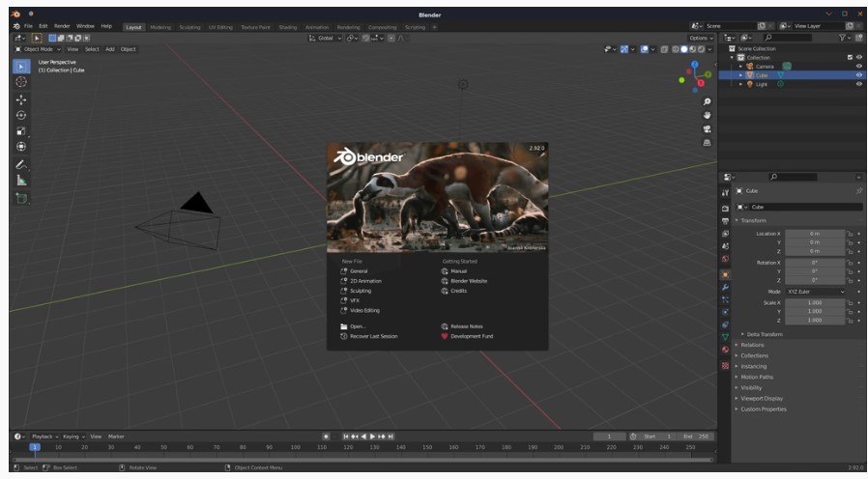Image resolution: width=868 pixels, height=479 pixels.
Task: Select the Cursor tool in the left toolbar
Action: (x=21, y=82)
